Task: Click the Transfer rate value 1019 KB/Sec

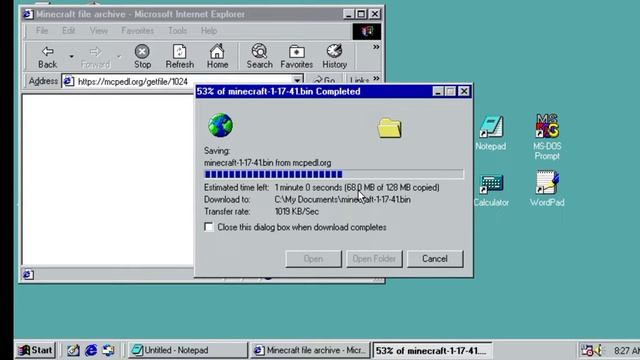Action: [x=297, y=211]
